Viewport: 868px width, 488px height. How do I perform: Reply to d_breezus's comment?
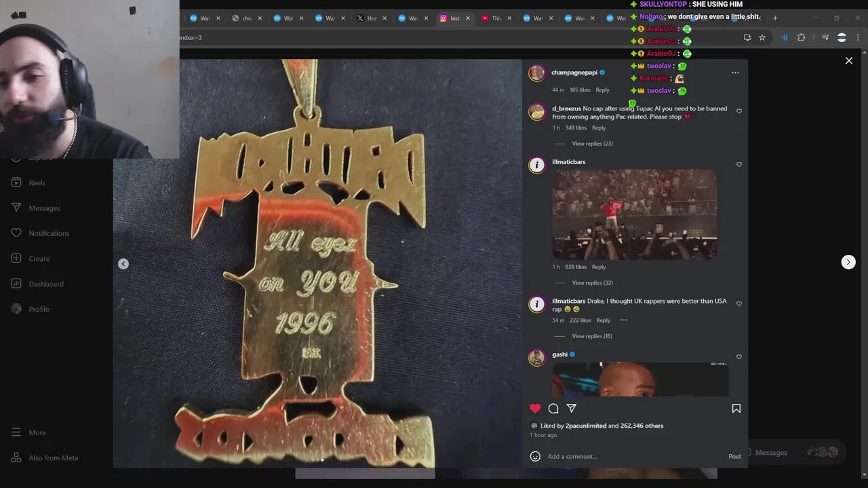[x=599, y=128]
